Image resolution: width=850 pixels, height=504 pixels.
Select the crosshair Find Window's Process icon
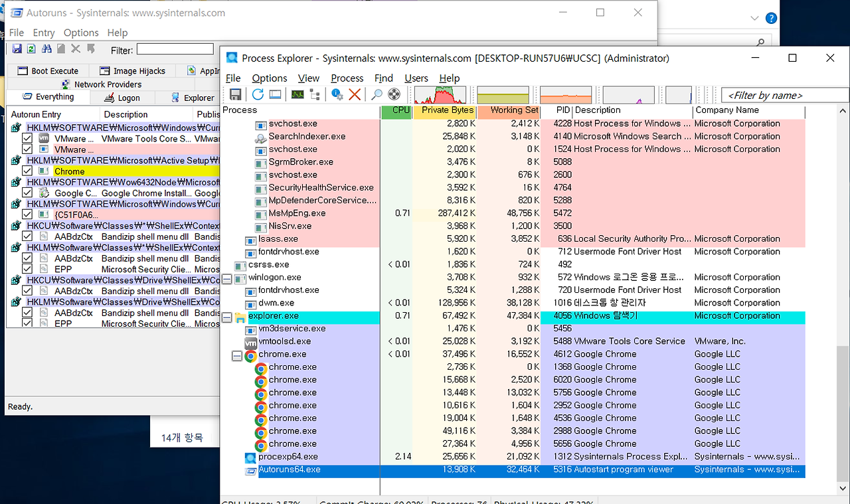(394, 95)
